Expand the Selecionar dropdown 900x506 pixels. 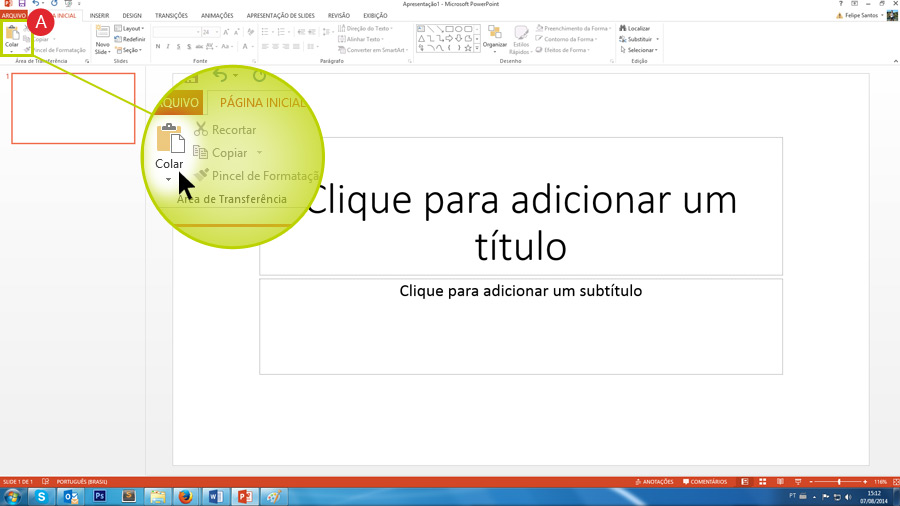(x=640, y=50)
